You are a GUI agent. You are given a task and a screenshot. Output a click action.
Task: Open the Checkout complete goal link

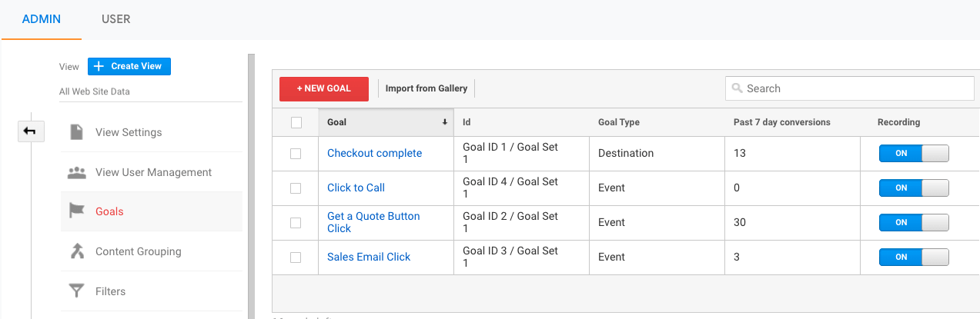click(x=374, y=153)
